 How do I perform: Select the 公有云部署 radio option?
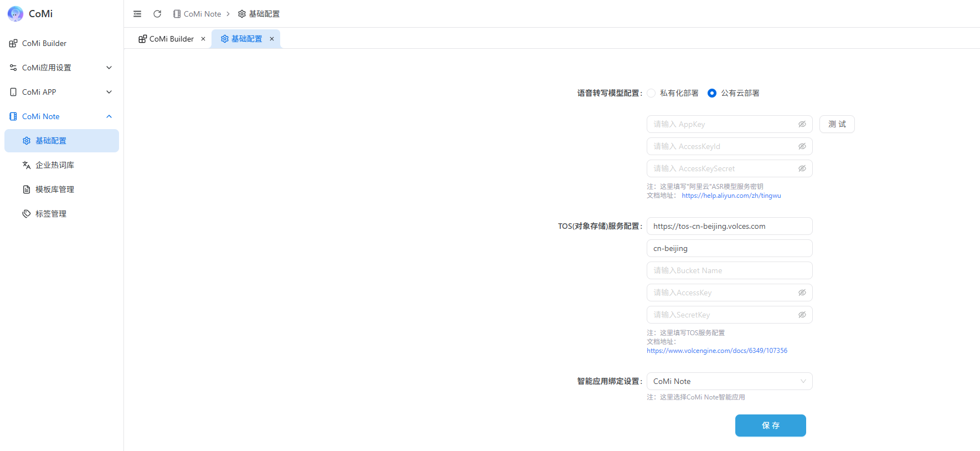point(712,93)
